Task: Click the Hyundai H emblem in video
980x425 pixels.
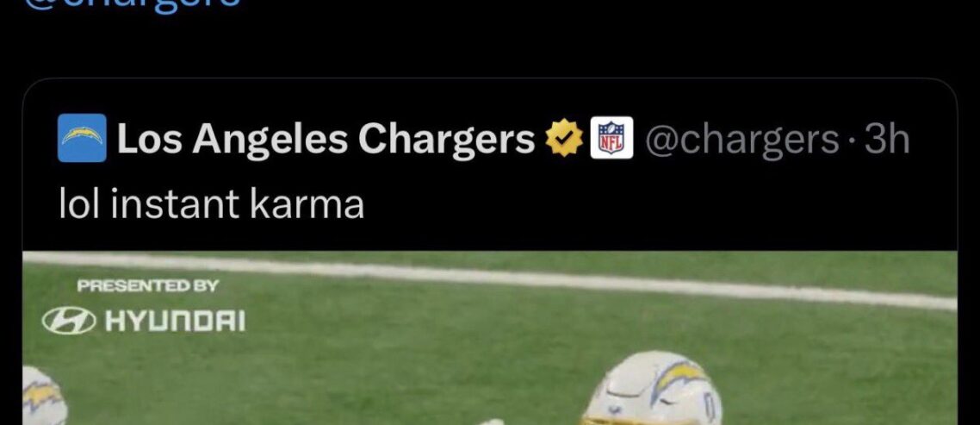Action: pos(70,322)
